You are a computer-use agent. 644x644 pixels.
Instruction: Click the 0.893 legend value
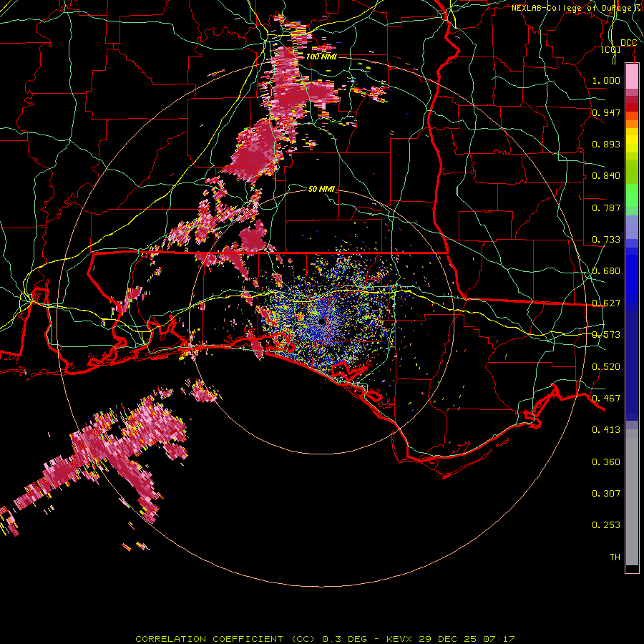[x=606, y=144]
